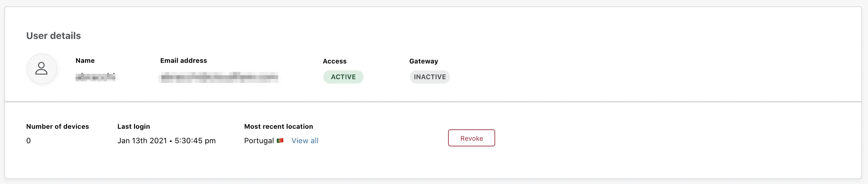The height and width of the screenshot is (184, 868).
Task: Select the User details heading
Action: pos(53,36)
